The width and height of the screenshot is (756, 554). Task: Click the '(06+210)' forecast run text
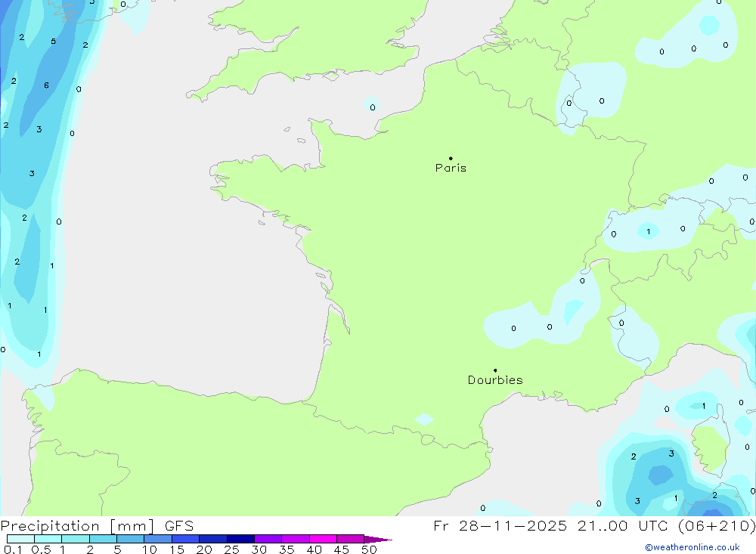tap(717, 525)
